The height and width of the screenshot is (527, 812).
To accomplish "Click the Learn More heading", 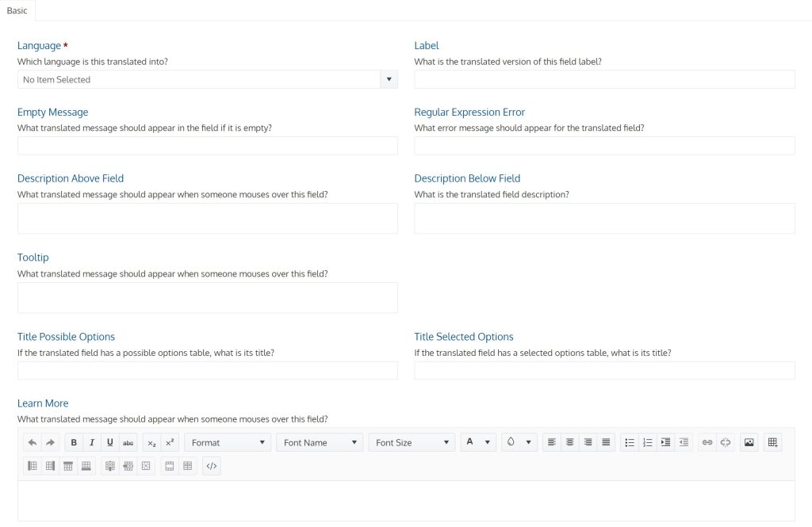I will pos(43,403).
